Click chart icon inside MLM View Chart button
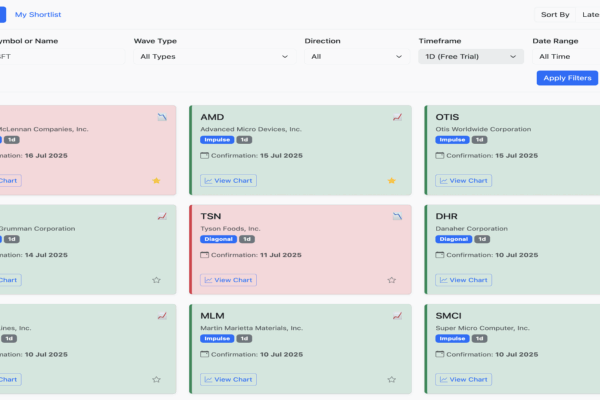 pyautogui.click(x=208, y=380)
